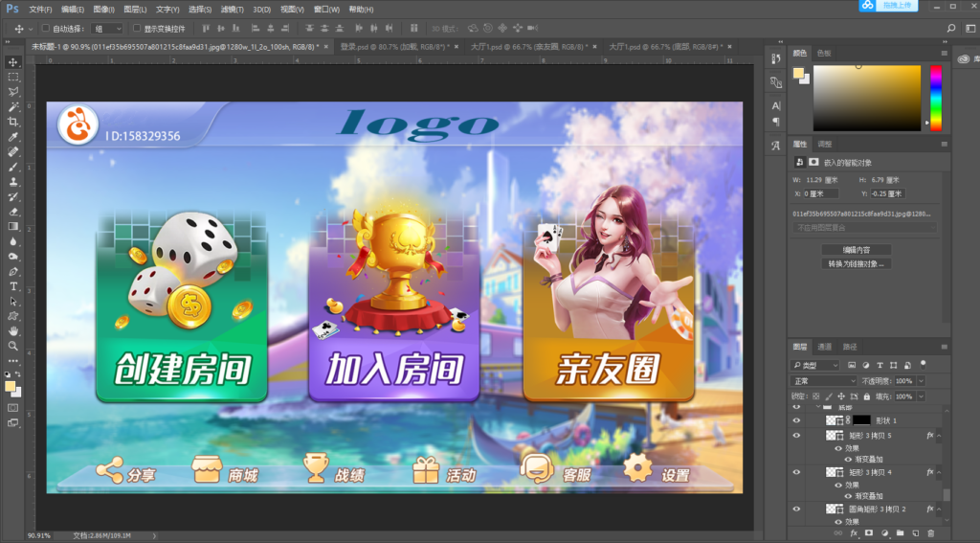The width and height of the screenshot is (980, 543).
Task: Select the Crop tool
Action: [x=13, y=122]
